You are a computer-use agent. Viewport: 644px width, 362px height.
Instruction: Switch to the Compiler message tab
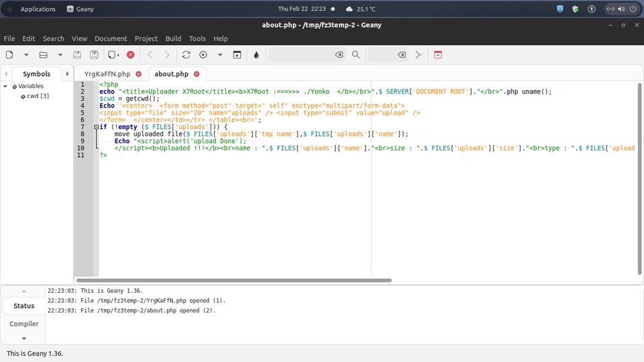tap(24, 324)
